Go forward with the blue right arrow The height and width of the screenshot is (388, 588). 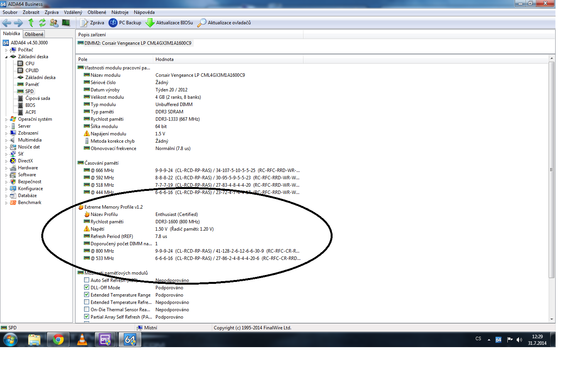point(18,23)
